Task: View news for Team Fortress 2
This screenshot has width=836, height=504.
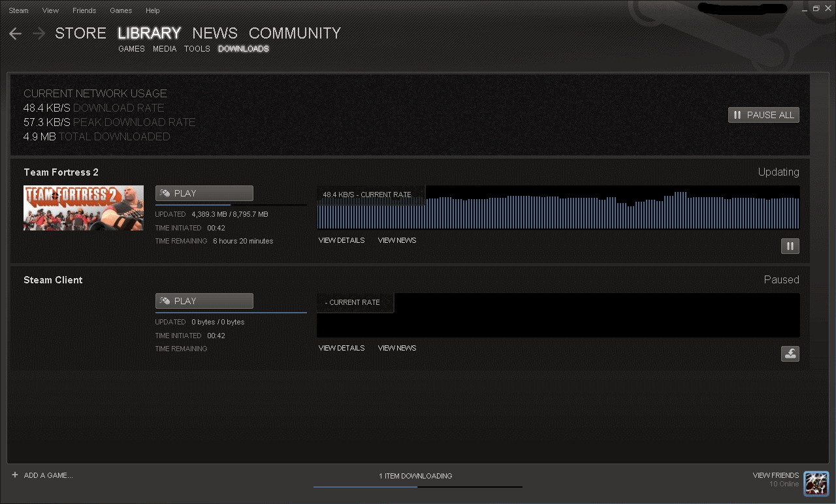Action: pos(397,240)
